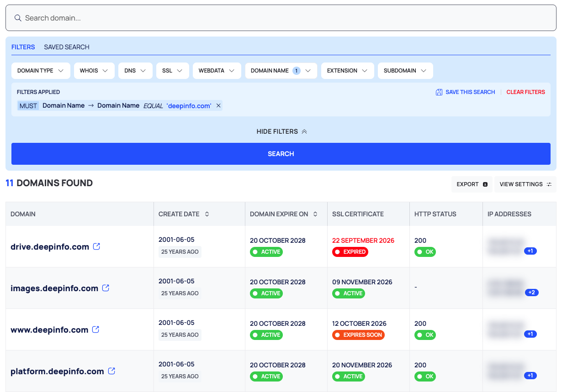This screenshot has width=562, height=392.
Task: Click the EXPORT button
Action: (x=472, y=184)
